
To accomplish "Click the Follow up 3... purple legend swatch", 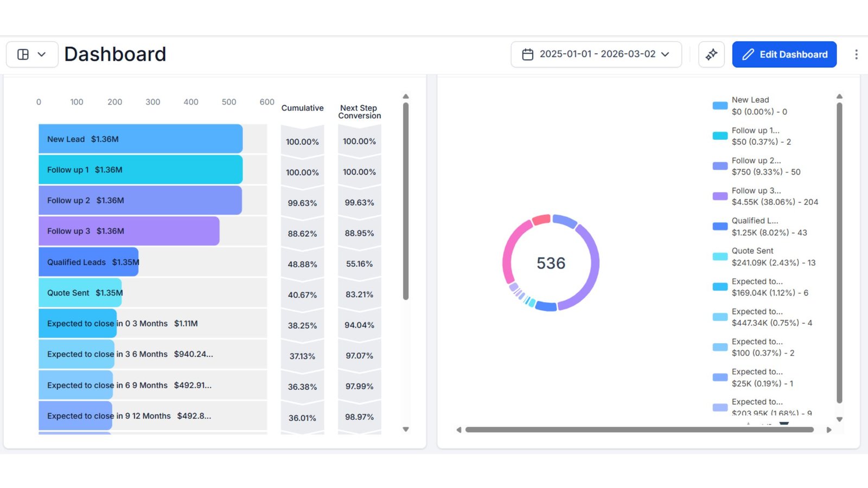I will click(x=720, y=196).
